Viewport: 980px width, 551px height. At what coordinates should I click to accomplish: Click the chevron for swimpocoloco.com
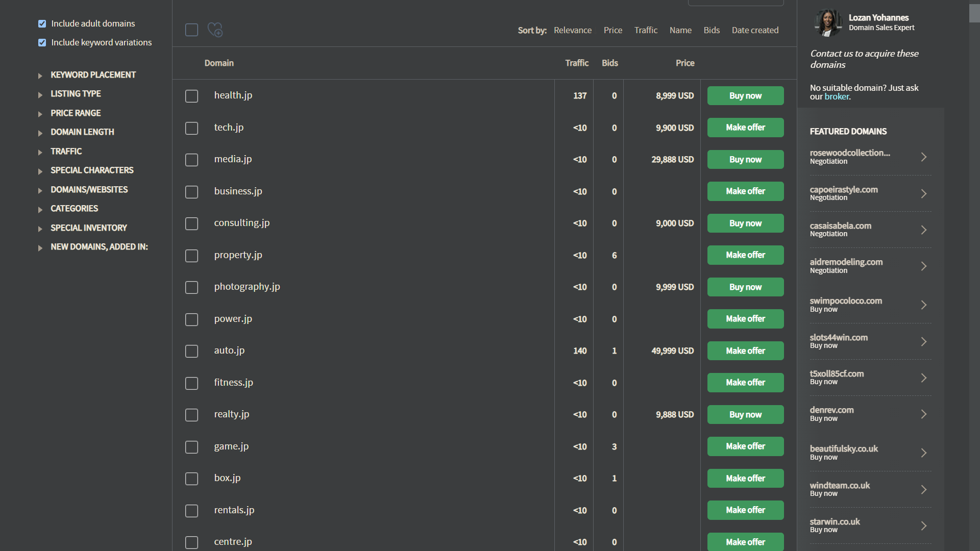coord(923,305)
